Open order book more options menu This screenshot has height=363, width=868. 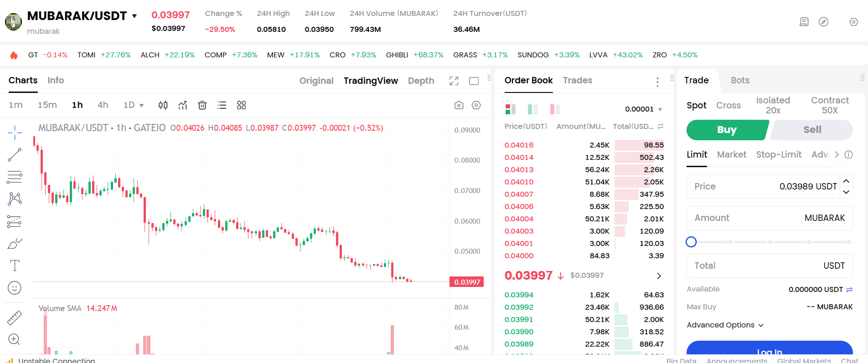pyautogui.click(x=657, y=82)
